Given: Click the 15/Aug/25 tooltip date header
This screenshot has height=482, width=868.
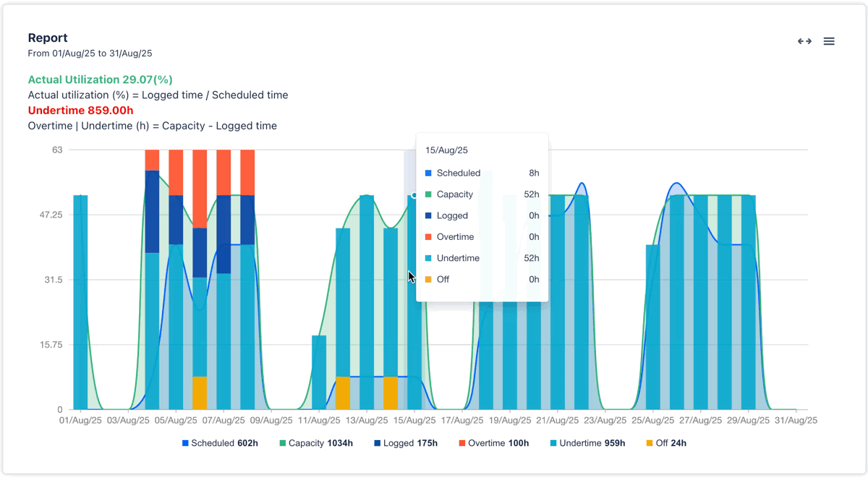Looking at the screenshot, I should [446, 150].
